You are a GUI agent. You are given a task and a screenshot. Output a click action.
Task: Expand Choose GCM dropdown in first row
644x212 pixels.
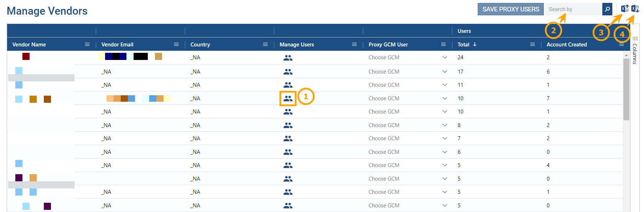(x=445, y=57)
